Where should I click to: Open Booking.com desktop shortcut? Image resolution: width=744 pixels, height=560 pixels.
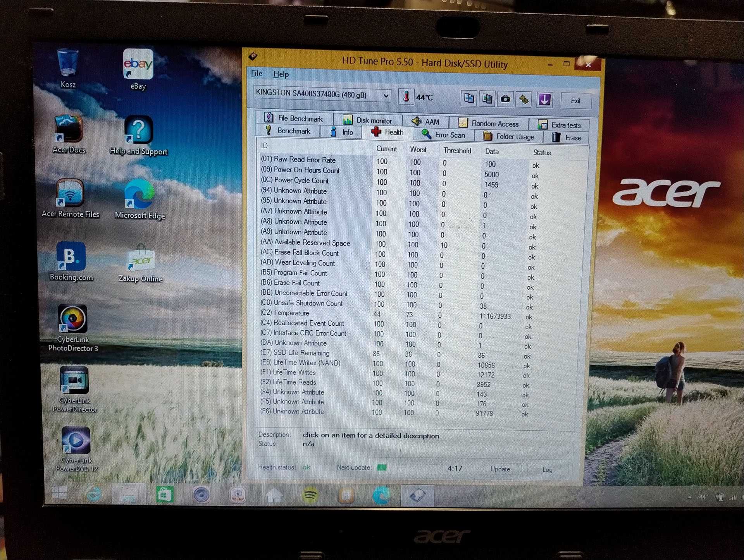pyautogui.click(x=71, y=261)
